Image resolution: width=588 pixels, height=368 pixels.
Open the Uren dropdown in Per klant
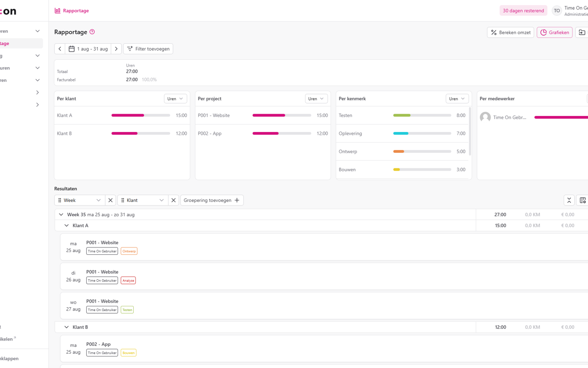(x=175, y=99)
